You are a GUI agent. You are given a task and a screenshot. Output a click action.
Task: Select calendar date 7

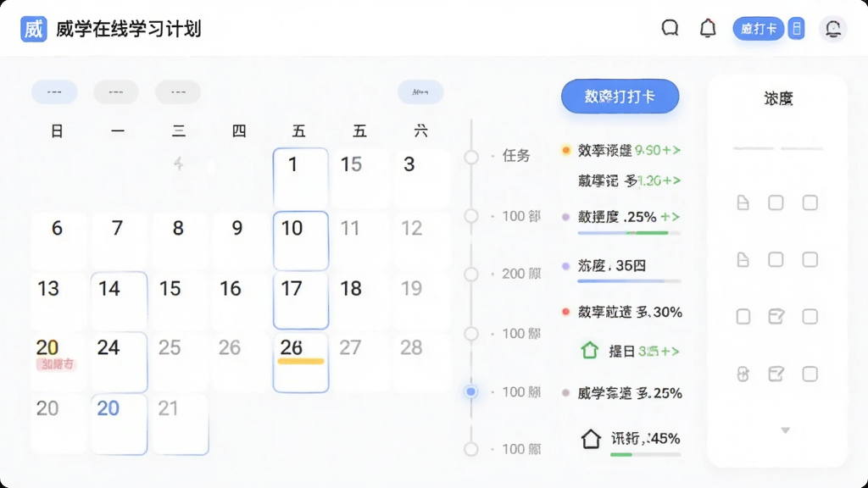coord(117,241)
